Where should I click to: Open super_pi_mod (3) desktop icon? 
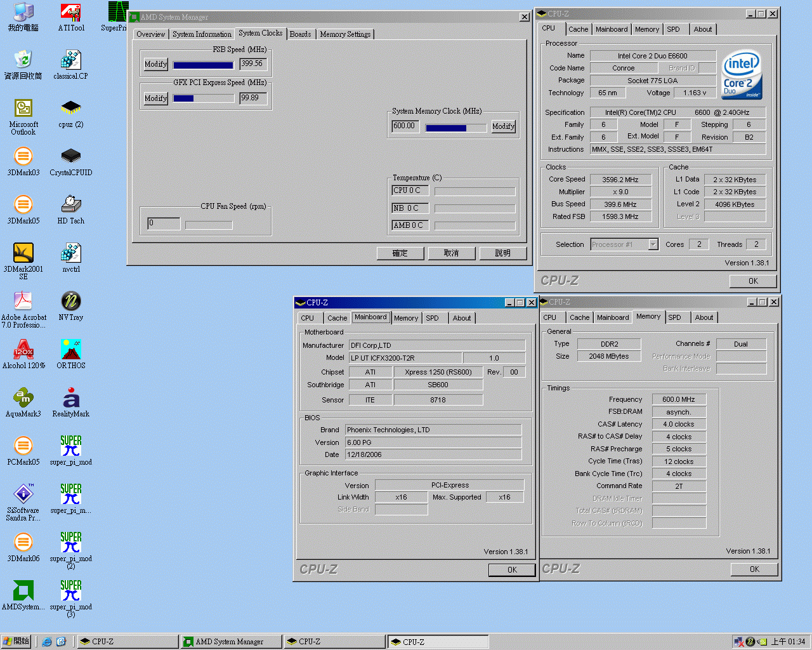point(70,599)
